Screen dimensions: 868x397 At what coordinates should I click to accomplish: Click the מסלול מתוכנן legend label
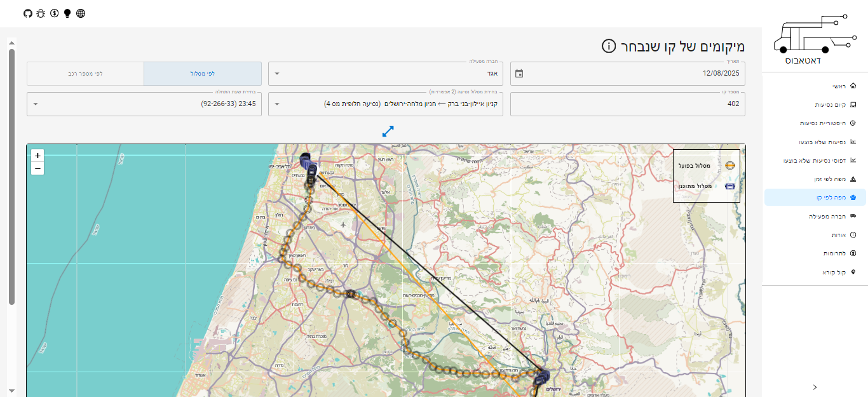[694, 186]
